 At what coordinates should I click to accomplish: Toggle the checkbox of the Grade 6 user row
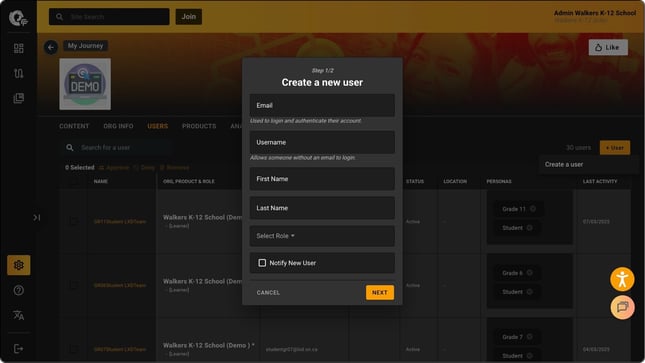coord(74,285)
